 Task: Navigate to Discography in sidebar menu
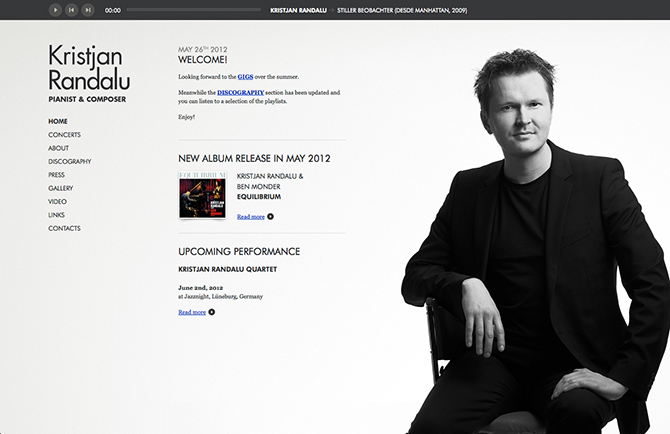point(70,161)
